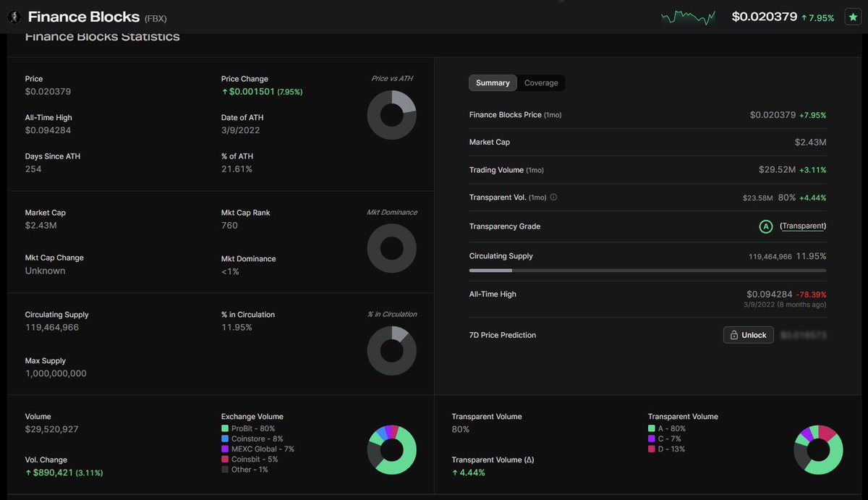Switch to the Coverage tab
The image size is (868, 500).
pos(541,83)
